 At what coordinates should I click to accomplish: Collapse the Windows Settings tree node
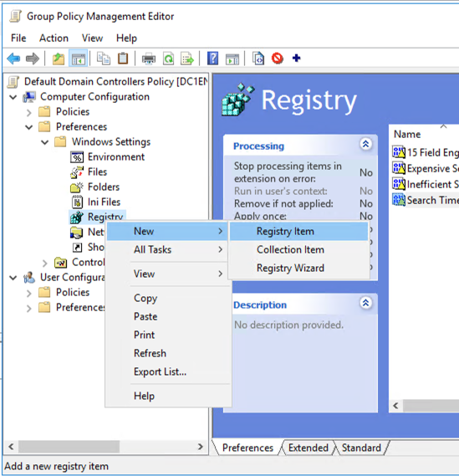coord(44,142)
